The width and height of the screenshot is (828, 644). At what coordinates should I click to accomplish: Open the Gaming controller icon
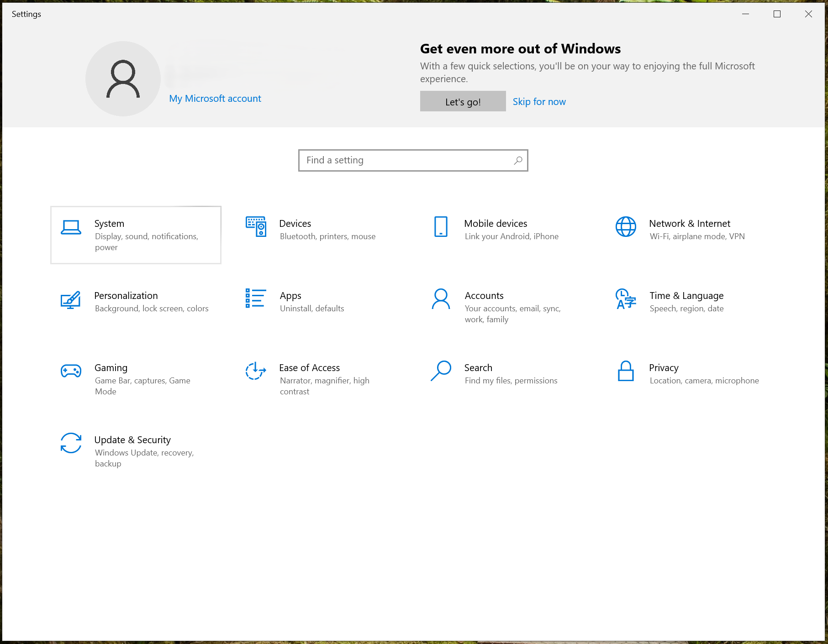[x=71, y=371]
